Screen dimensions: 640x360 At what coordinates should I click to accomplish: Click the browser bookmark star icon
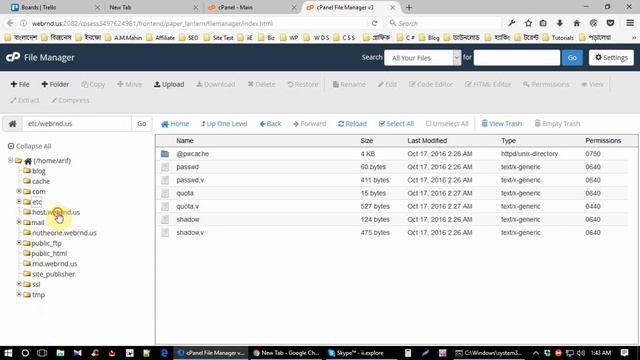(528, 23)
